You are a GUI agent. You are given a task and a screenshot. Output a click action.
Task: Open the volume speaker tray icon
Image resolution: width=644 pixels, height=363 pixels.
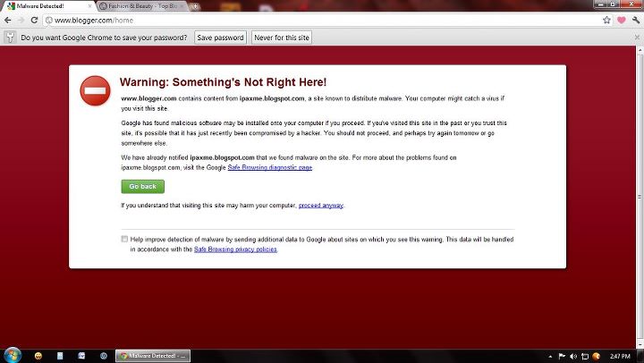[x=573, y=356]
